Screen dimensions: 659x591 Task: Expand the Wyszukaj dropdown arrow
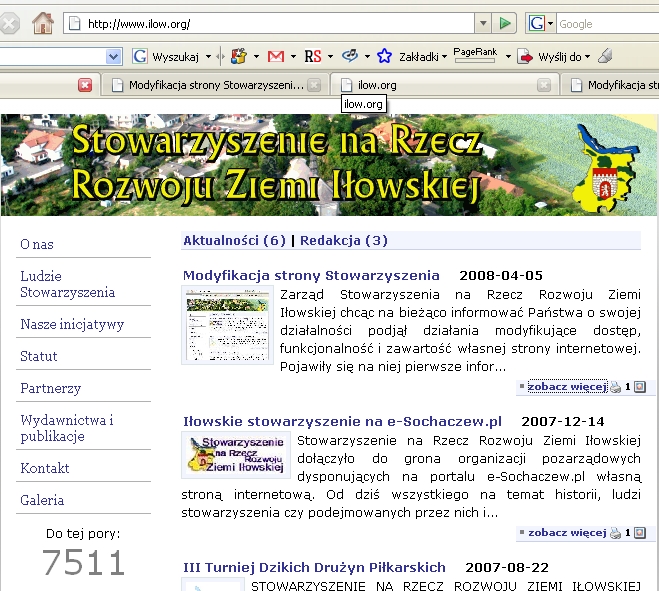(208, 56)
